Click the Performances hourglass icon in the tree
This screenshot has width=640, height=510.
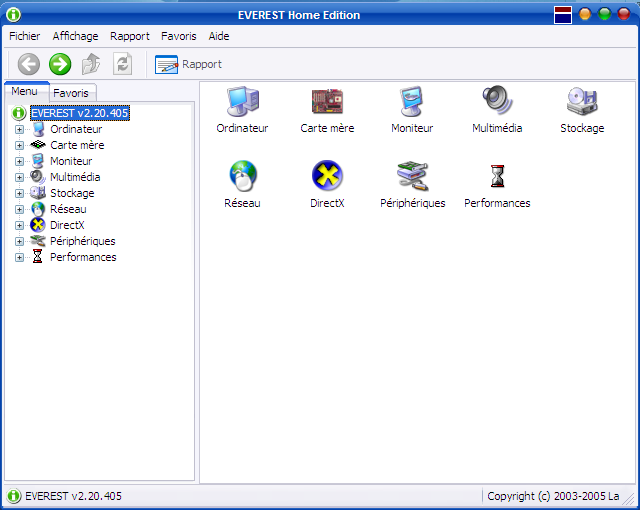click(x=38, y=257)
